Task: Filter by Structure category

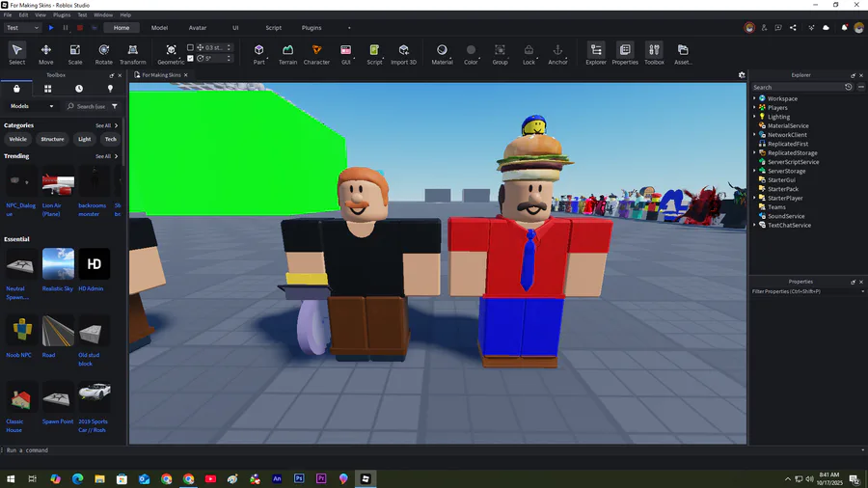Action: 52,139
